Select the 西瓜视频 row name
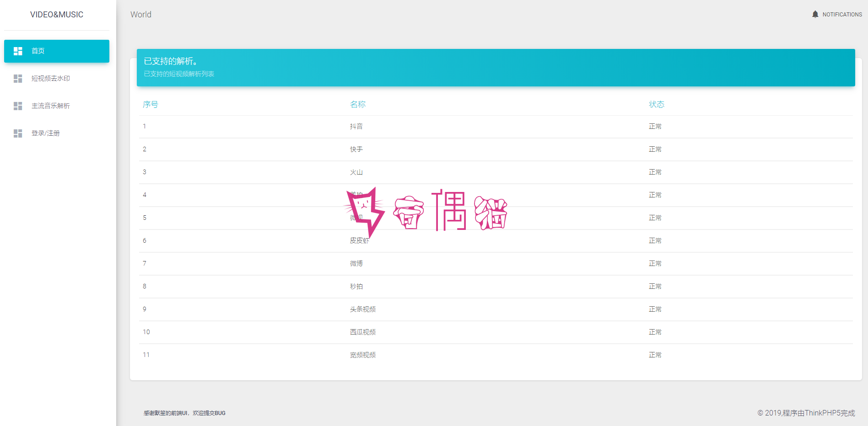 [x=363, y=332]
